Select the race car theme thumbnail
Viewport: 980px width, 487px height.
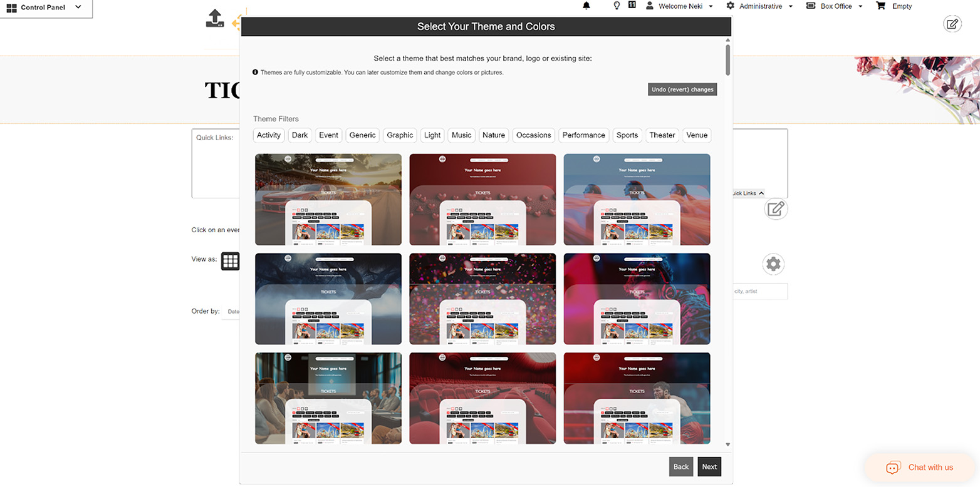tap(328, 200)
